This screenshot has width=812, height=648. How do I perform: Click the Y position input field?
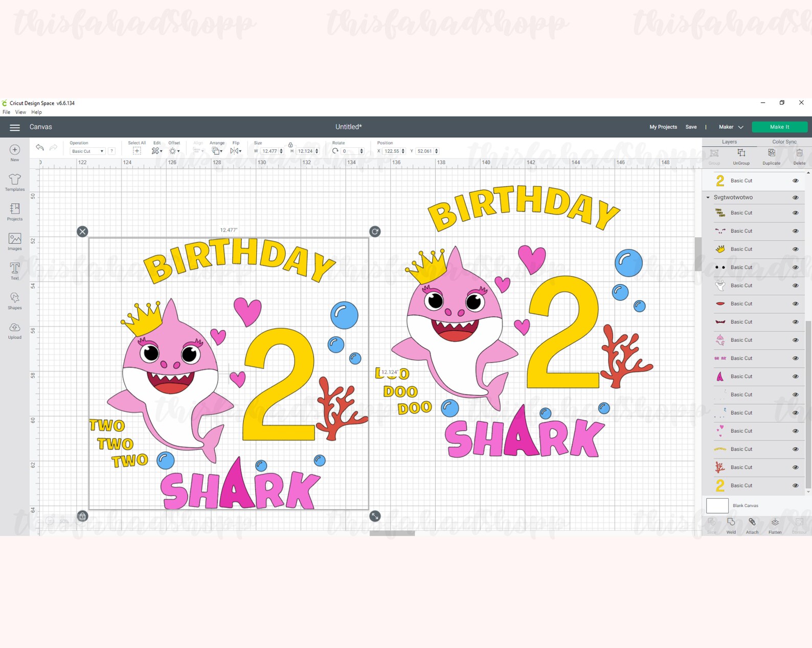425,151
